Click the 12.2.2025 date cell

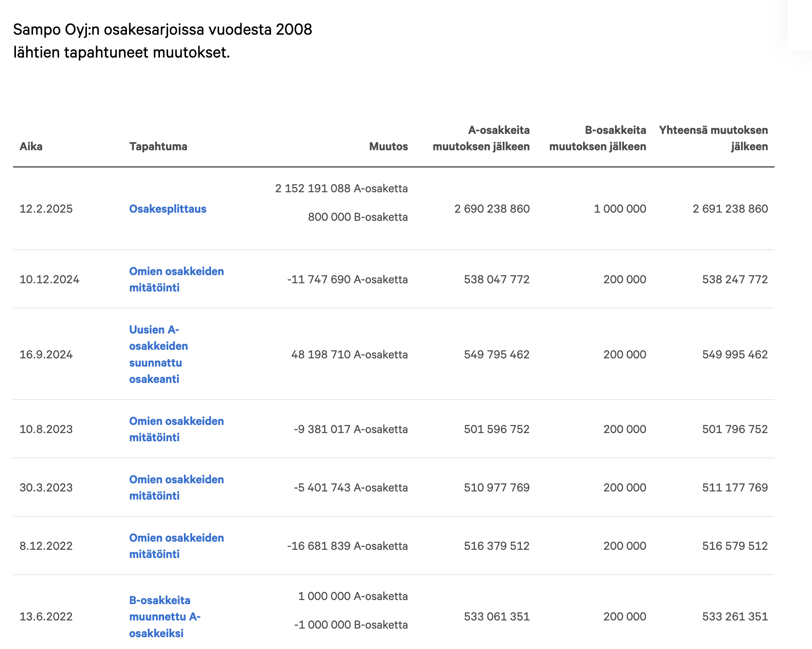tap(46, 209)
